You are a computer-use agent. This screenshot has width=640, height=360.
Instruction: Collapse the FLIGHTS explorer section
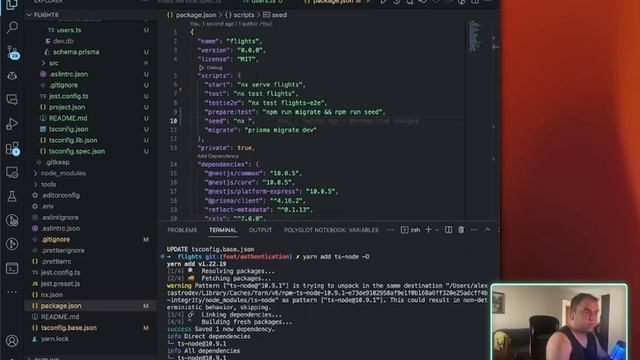coord(46,15)
